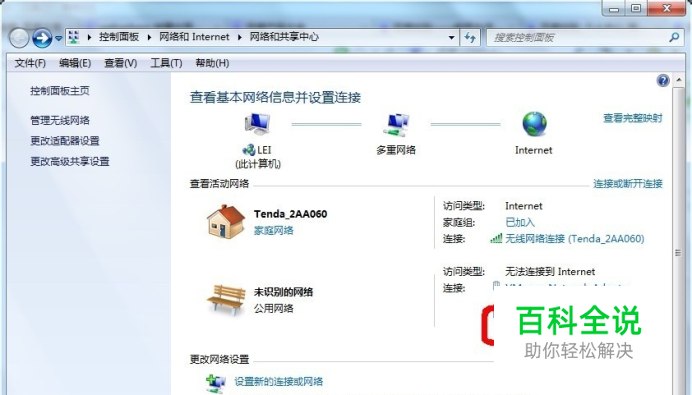The image size is (692, 395).
Task: Open the recent pages dropdown arrow
Action: pyautogui.click(x=59, y=38)
